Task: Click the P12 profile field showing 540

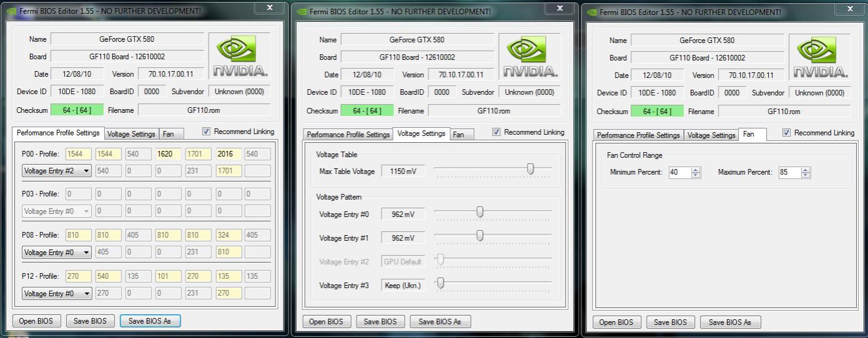Action: [x=107, y=276]
